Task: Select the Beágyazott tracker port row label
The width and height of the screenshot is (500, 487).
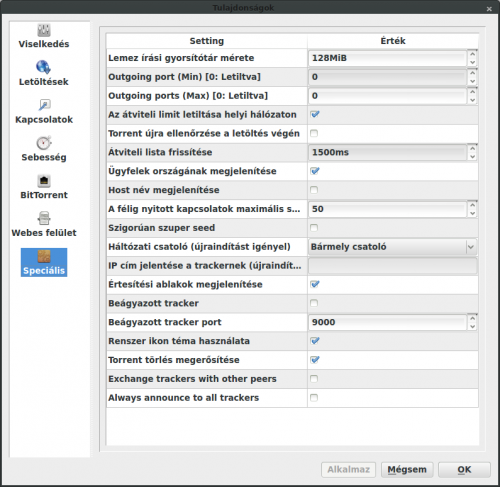Action: pyautogui.click(x=165, y=323)
